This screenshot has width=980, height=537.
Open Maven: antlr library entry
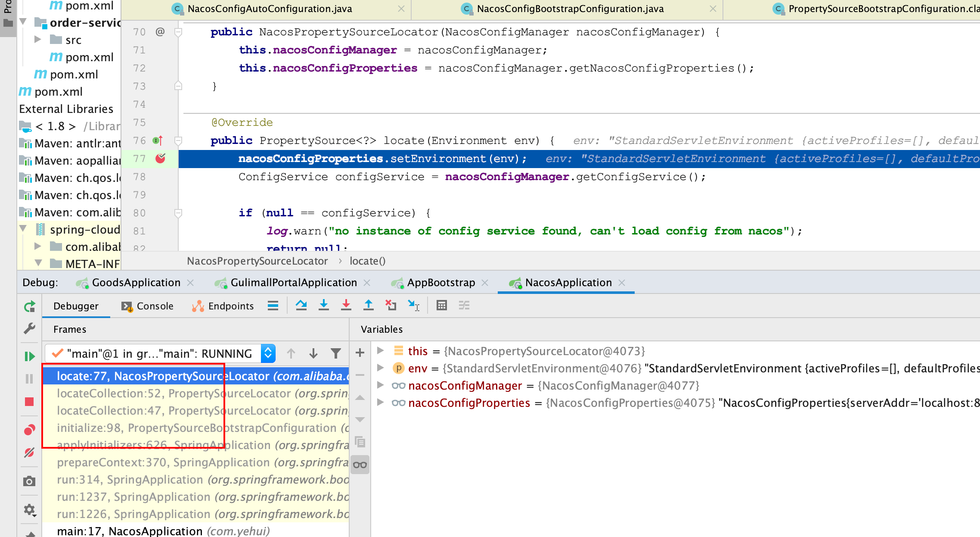pos(70,143)
